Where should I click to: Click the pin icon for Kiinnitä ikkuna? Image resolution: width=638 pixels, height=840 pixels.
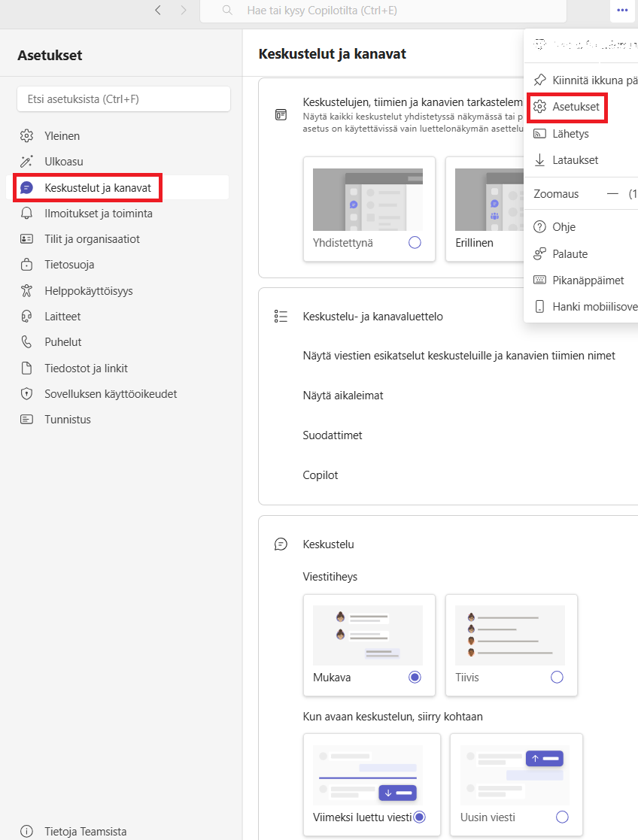click(540, 80)
